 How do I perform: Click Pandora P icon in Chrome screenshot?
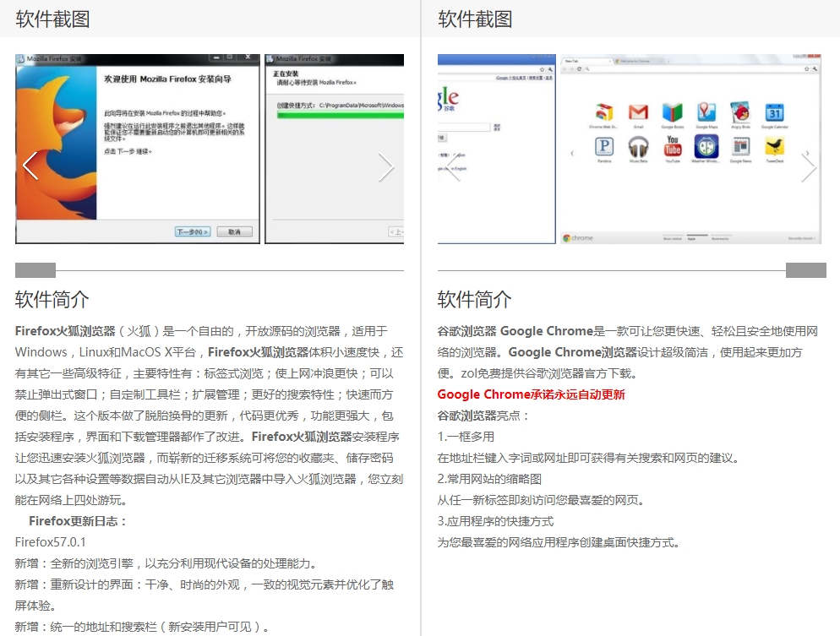[603, 146]
